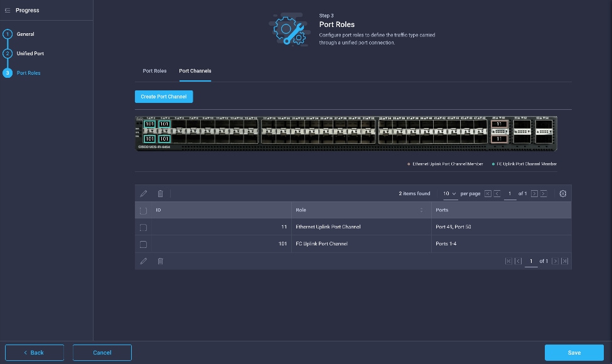Click '2 items found' text
Screen dimensions: 612x364
414,193
